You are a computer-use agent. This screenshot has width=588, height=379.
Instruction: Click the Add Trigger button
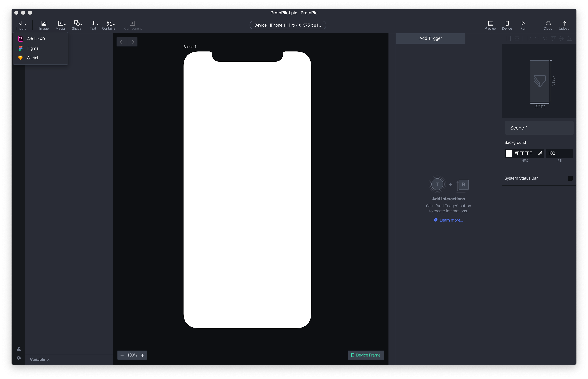(430, 38)
